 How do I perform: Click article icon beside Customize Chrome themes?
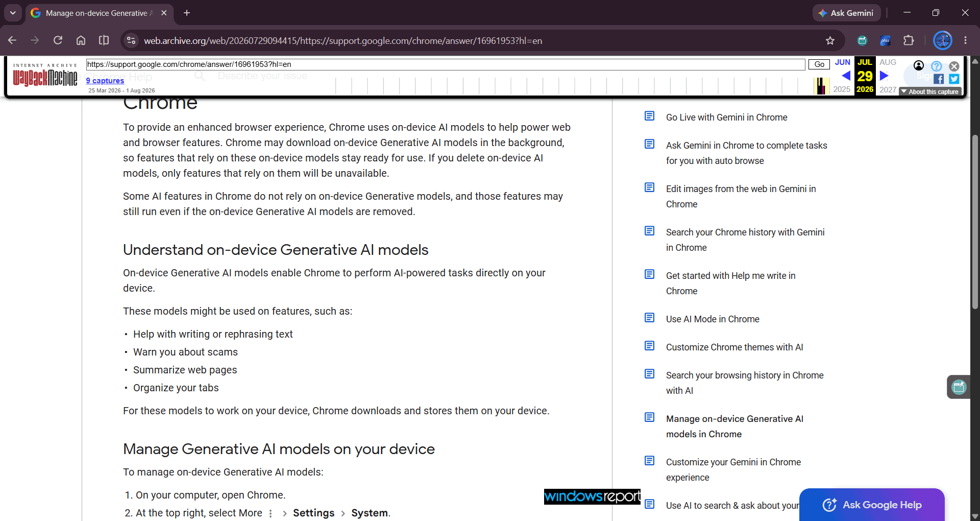(649, 346)
